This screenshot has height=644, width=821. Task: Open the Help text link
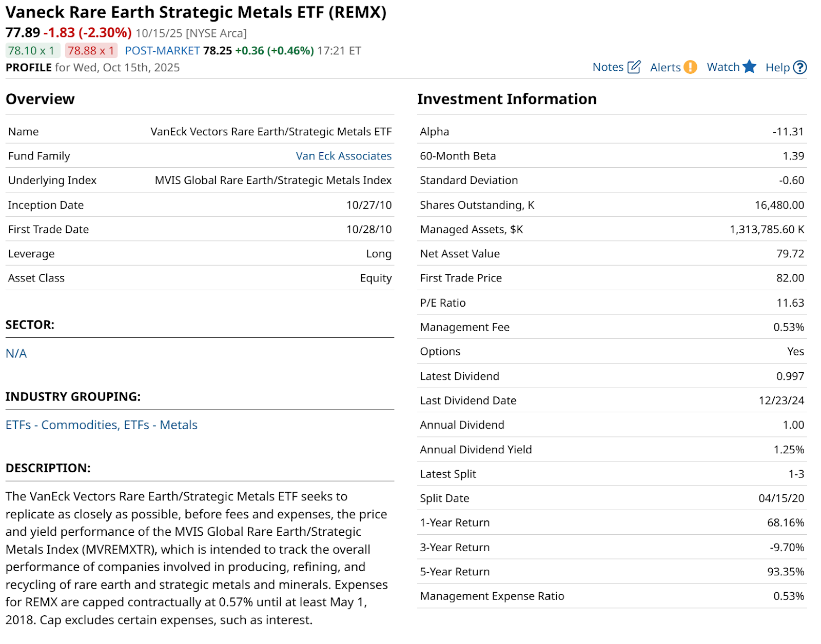tap(777, 68)
